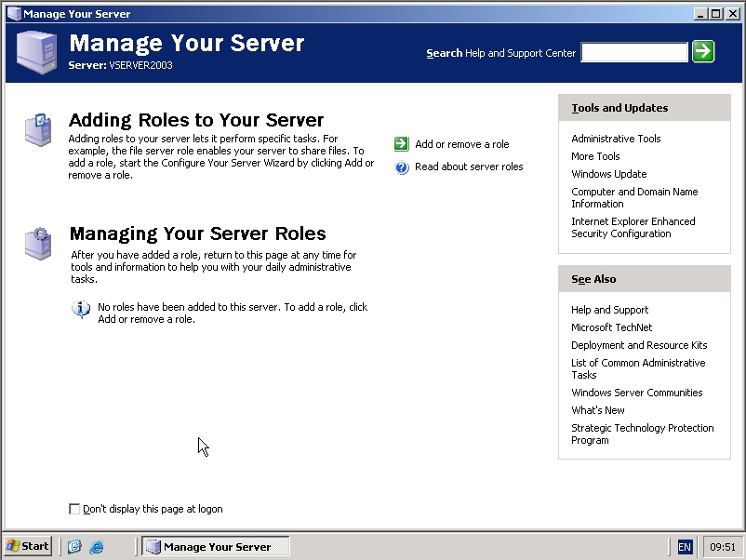Click the Show Desktop quick launch icon
This screenshot has width=746, height=560.
(x=74, y=547)
